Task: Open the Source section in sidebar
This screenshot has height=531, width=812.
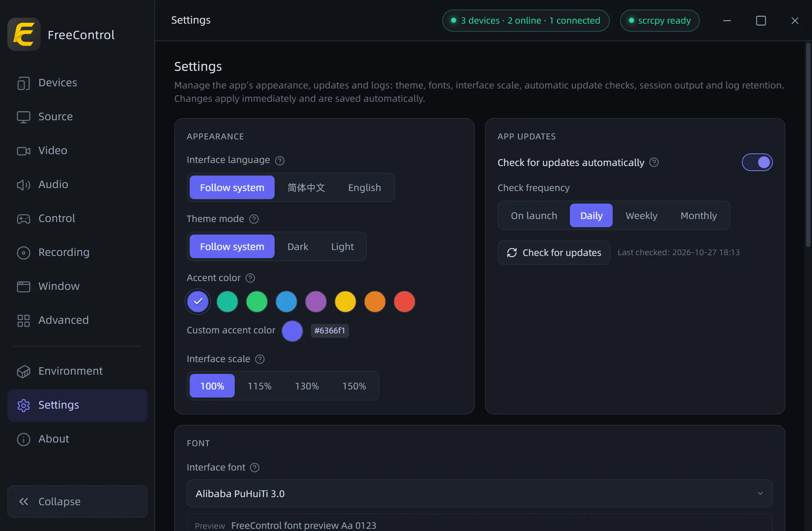Action: [78, 117]
